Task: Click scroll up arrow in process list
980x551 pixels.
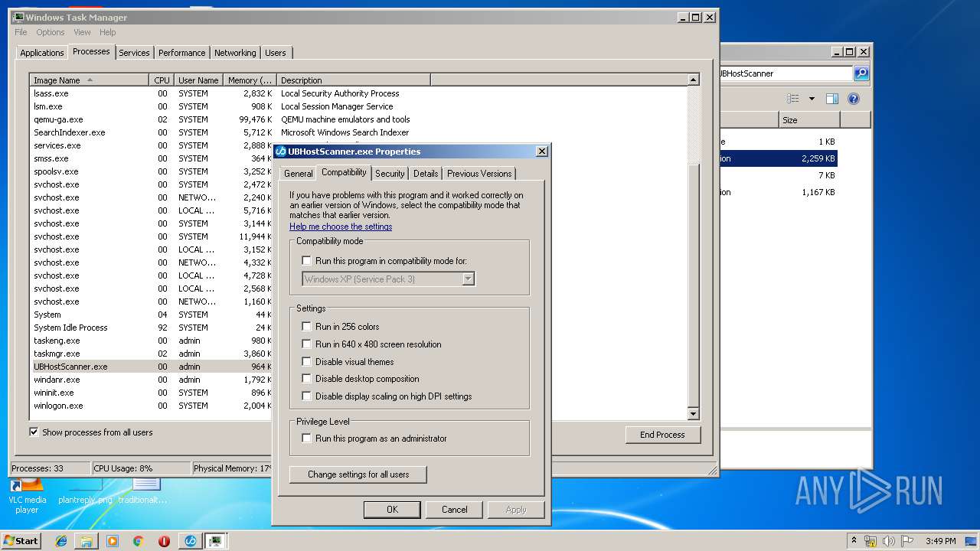Action: pyautogui.click(x=694, y=80)
